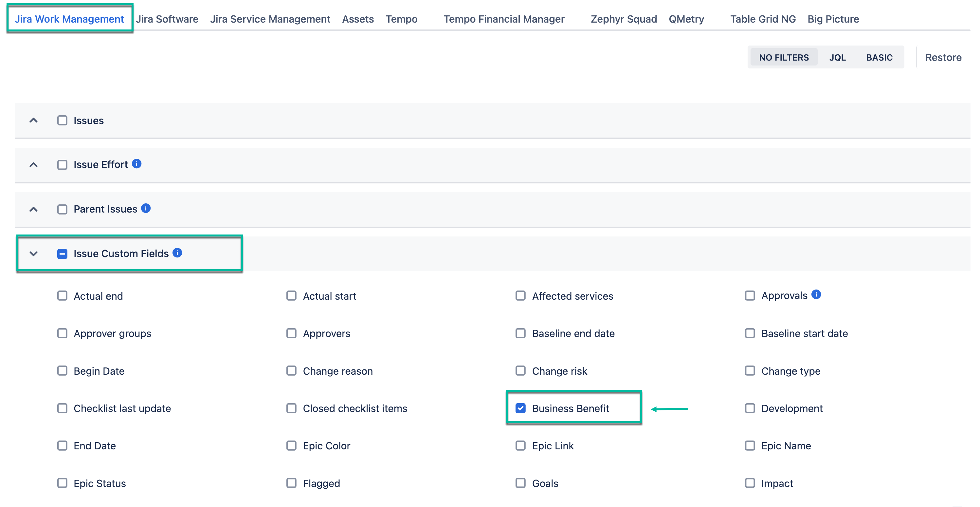Open the Zephyr Squad tab
Screen dimensions: 980x507
pos(623,19)
